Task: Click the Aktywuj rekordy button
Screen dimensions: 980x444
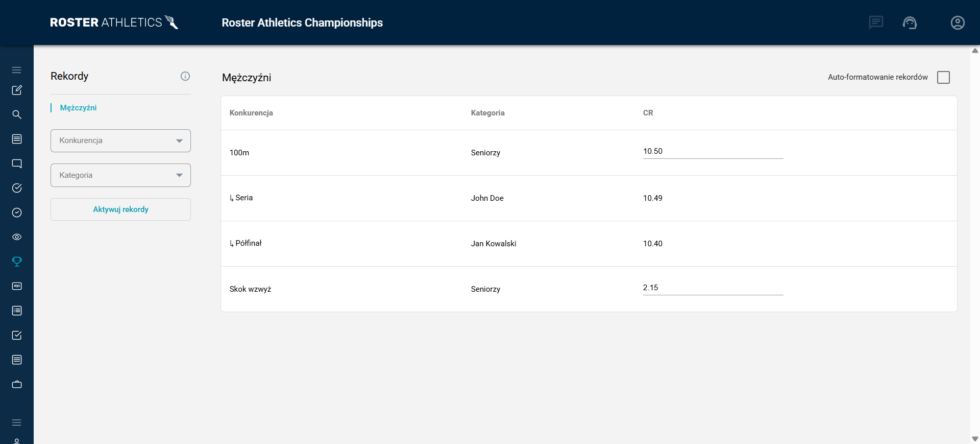Action: pyautogui.click(x=120, y=209)
